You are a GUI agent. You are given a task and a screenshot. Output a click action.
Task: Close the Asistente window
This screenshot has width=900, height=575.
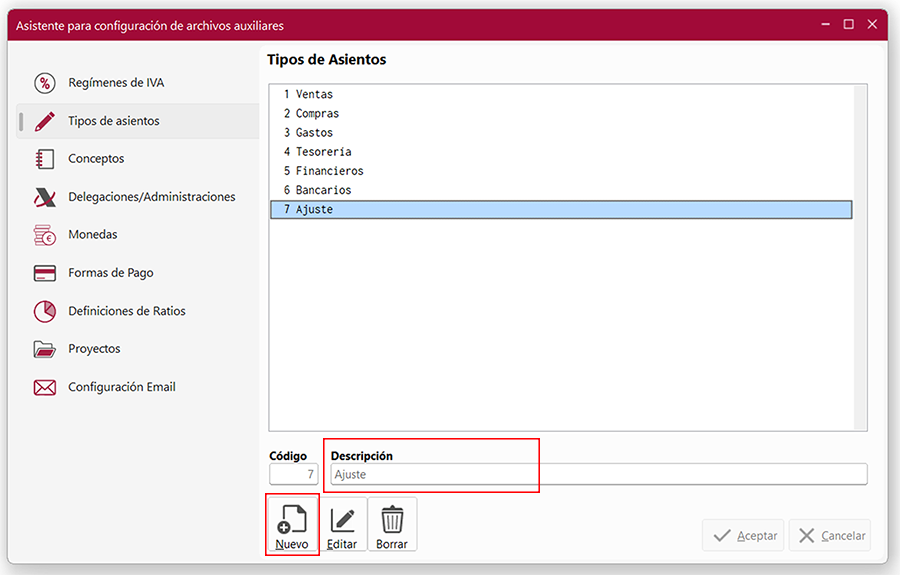click(x=872, y=24)
